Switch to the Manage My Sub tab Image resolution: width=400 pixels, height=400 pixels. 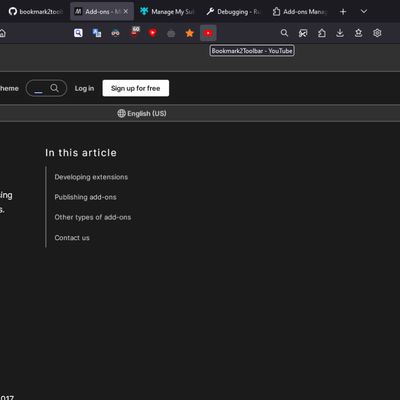click(168, 12)
